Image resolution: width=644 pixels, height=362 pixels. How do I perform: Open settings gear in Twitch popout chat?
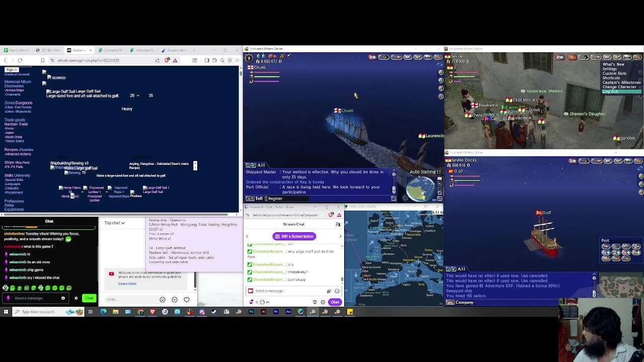(323, 302)
